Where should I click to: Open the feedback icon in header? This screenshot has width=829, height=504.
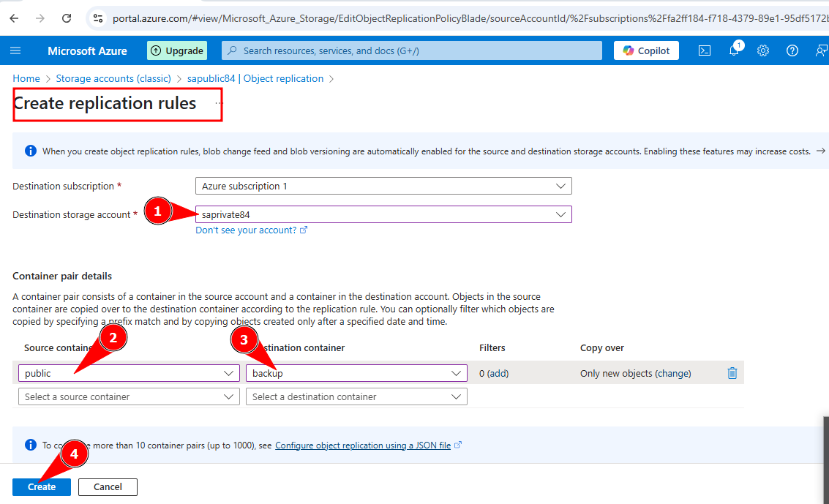821,50
